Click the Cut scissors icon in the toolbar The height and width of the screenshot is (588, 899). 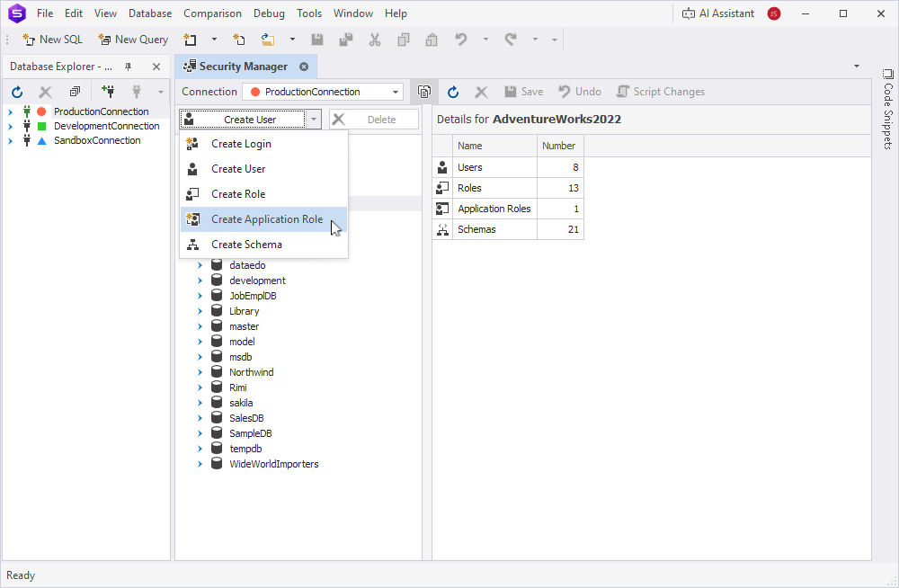(x=374, y=40)
